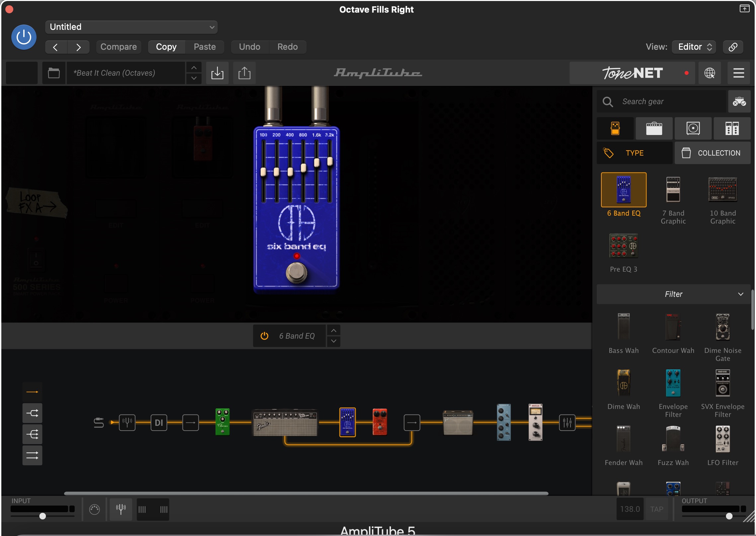Click the Redo button
756x536 pixels.
[287, 47]
